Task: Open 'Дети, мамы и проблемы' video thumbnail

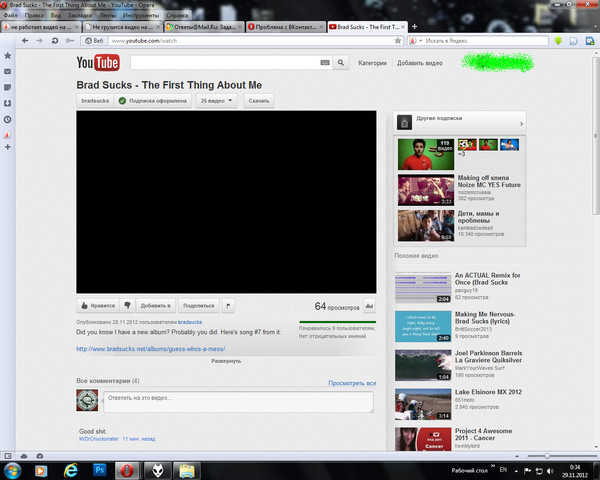Action: tap(426, 226)
